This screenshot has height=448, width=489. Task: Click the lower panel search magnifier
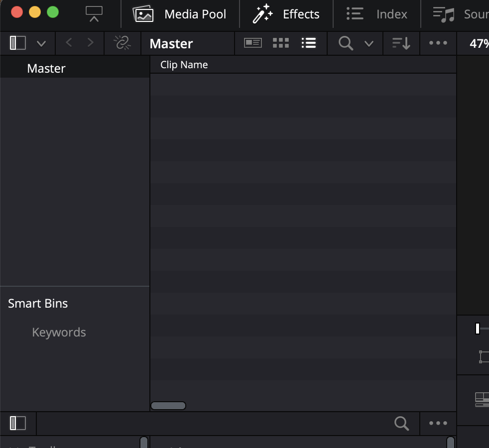coord(401,424)
